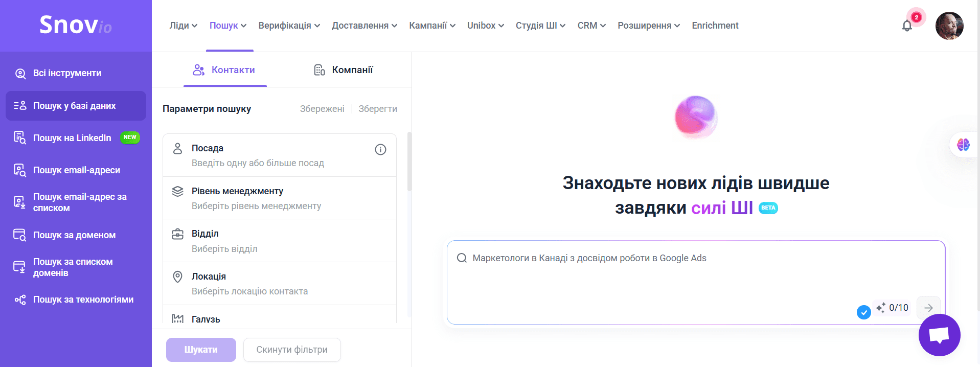Switch to the Контакти tab
980x367 pixels.
tap(225, 70)
